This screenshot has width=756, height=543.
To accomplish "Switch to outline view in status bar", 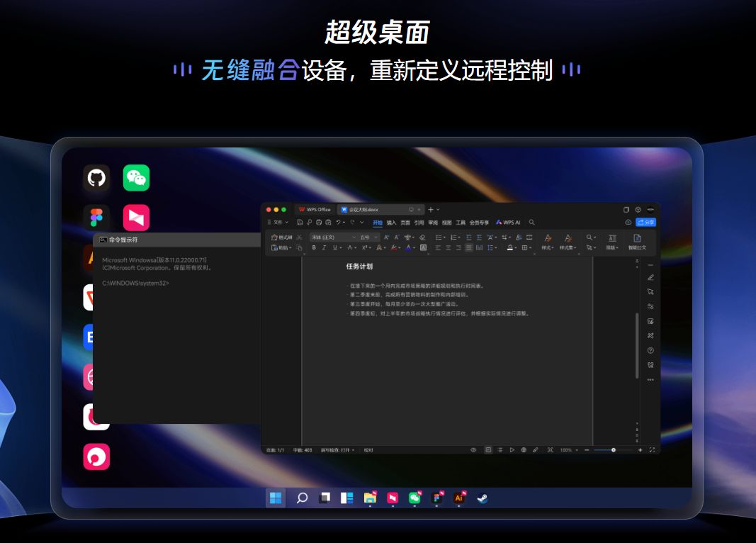I will (x=500, y=450).
